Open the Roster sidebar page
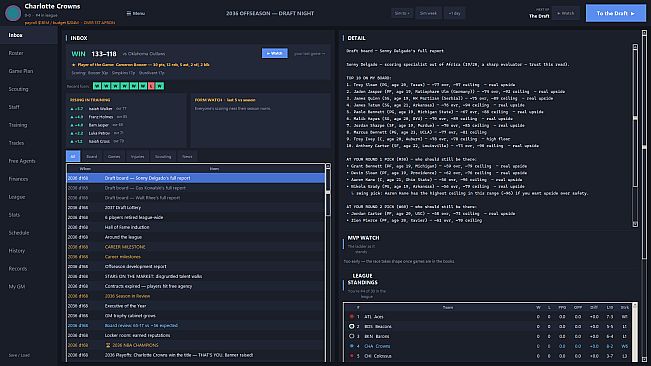Image resolution: width=651 pixels, height=366 pixels. (28, 53)
